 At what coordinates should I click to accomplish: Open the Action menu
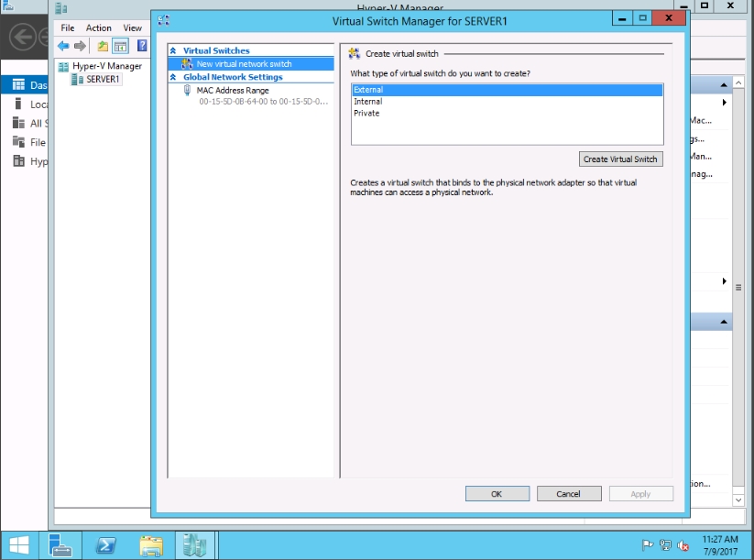coord(98,28)
